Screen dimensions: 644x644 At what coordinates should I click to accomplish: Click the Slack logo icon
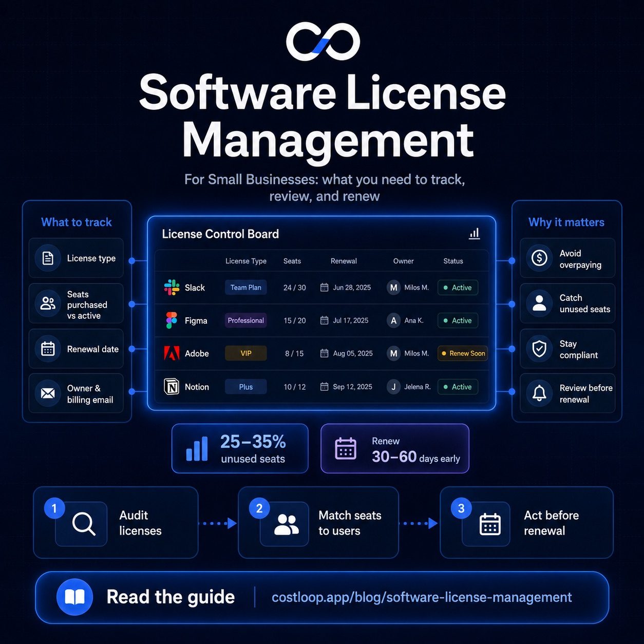(172, 288)
